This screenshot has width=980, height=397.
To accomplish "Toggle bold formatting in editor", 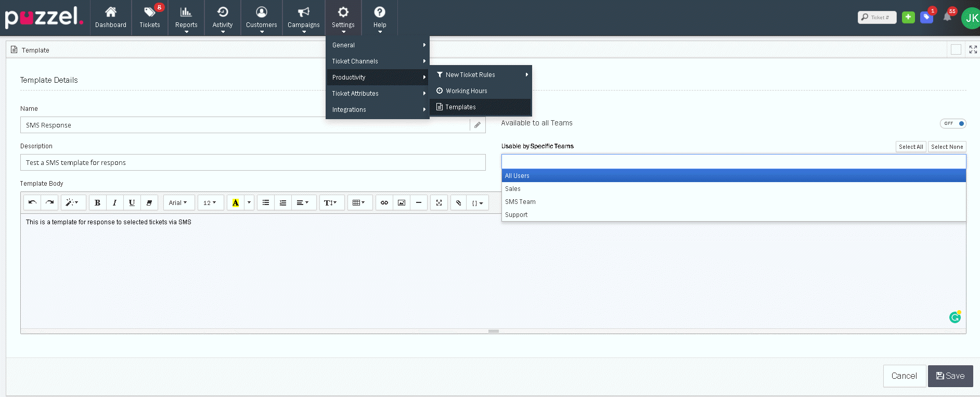I will point(97,203).
